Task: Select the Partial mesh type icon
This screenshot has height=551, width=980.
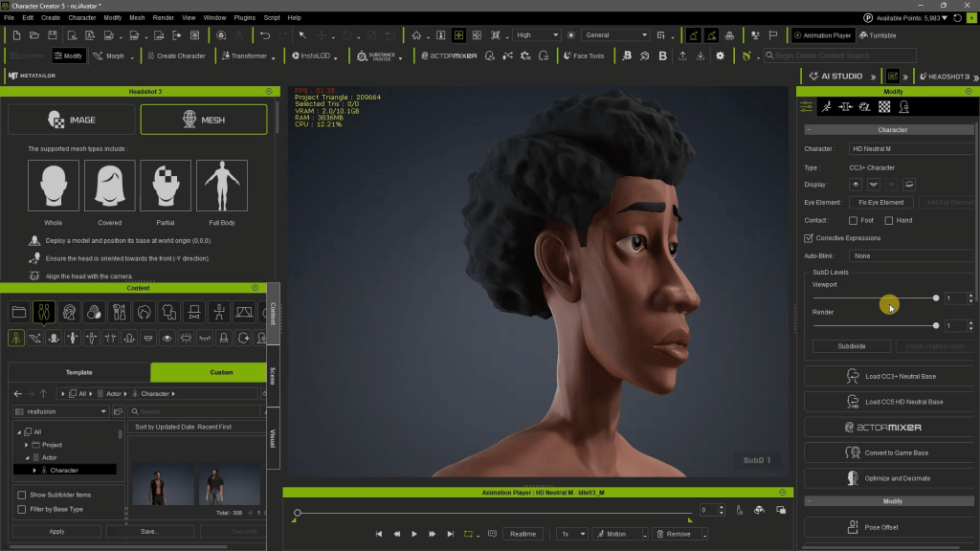Action: pos(166,186)
